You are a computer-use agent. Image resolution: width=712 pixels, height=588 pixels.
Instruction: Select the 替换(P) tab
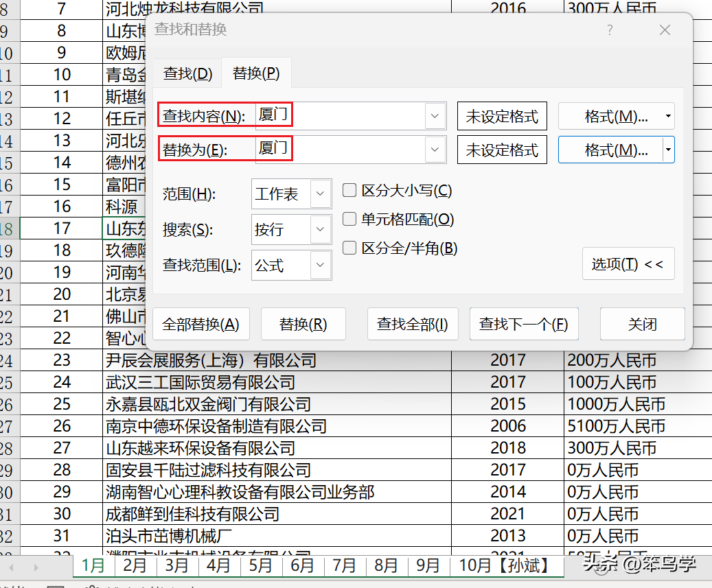coord(256,73)
